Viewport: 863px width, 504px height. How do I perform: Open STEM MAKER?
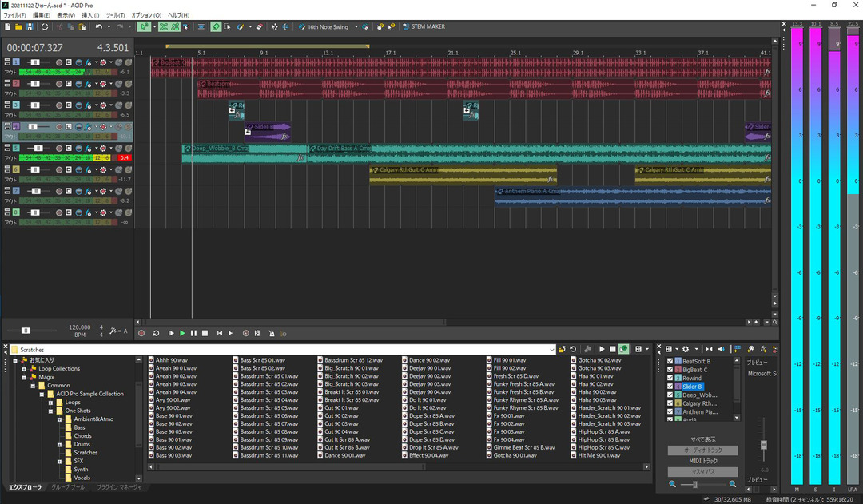(424, 26)
